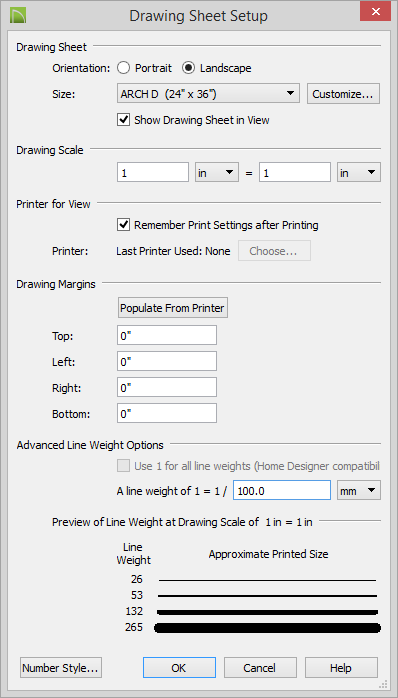Select Landscape orientation
The height and width of the screenshot is (698, 398).
(188, 68)
